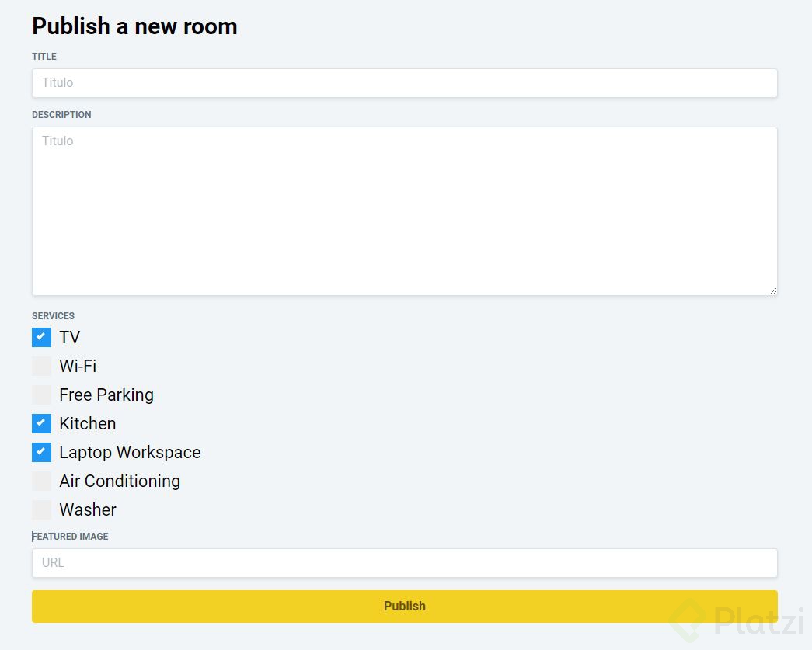
Task: Click inside the Description text area
Action: tap(404, 211)
